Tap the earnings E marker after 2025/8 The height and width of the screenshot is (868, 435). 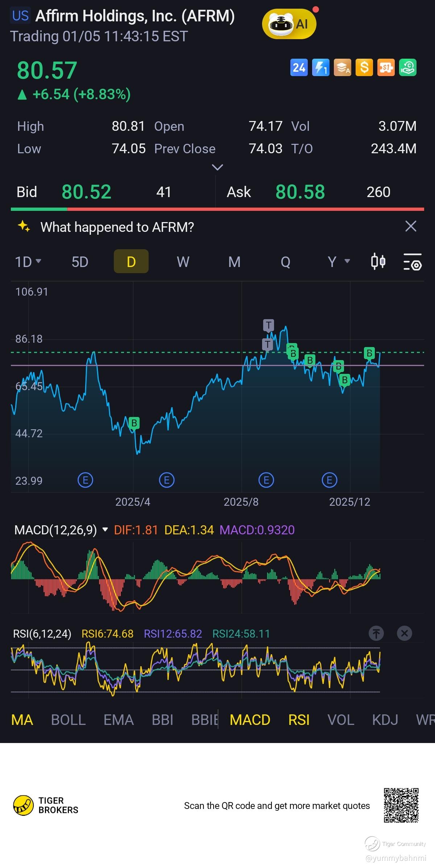pos(266,480)
